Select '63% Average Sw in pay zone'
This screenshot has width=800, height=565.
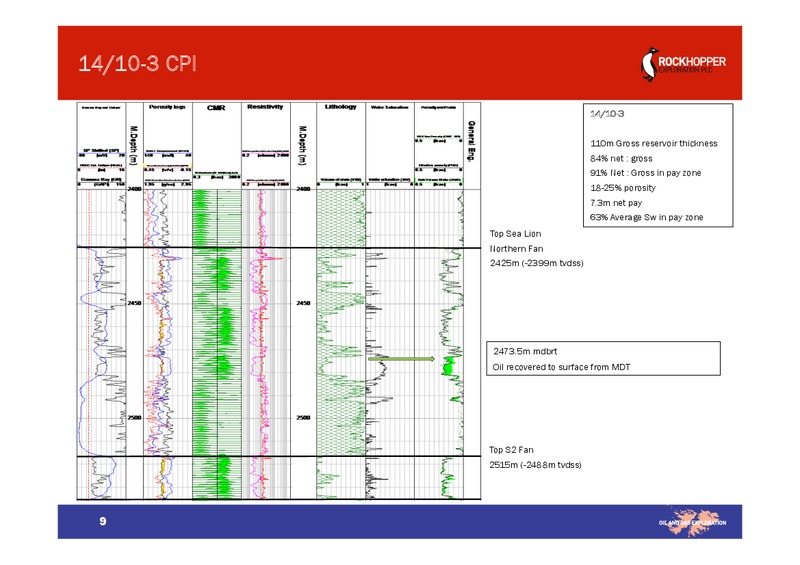point(646,217)
